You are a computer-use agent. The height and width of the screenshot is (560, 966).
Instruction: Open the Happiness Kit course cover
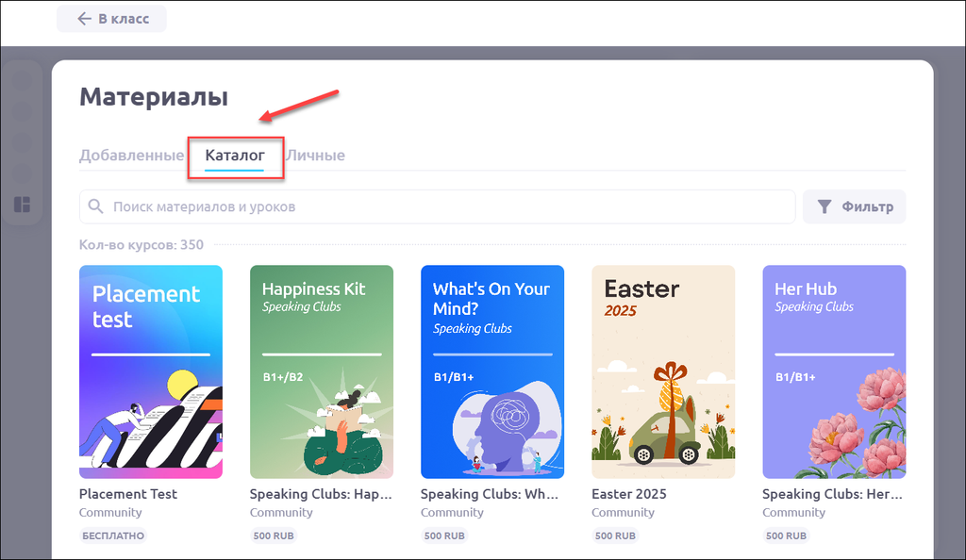pyautogui.click(x=322, y=371)
